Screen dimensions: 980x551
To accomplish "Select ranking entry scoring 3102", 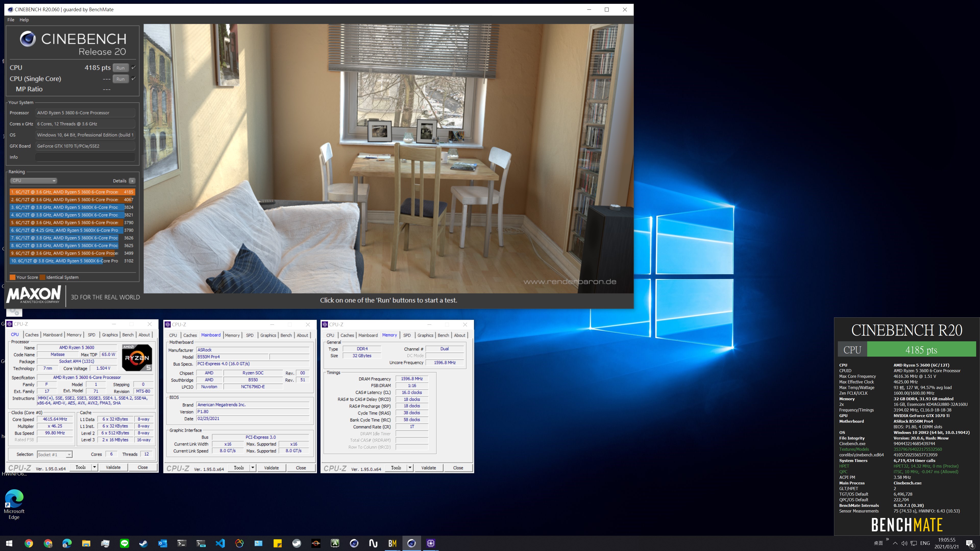I will 72,261.
